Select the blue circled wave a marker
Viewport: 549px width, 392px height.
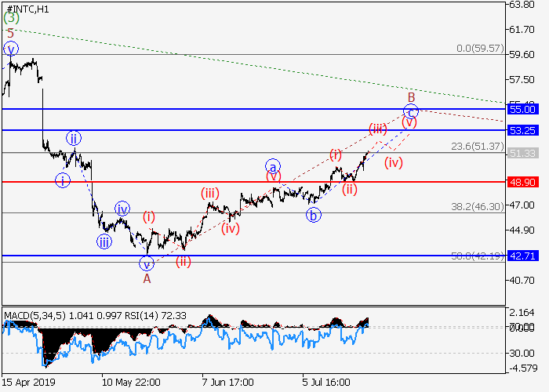(272, 166)
